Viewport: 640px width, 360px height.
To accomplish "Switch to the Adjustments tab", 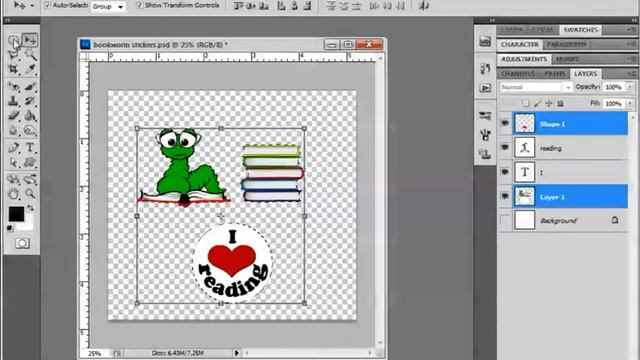I will coord(524,59).
